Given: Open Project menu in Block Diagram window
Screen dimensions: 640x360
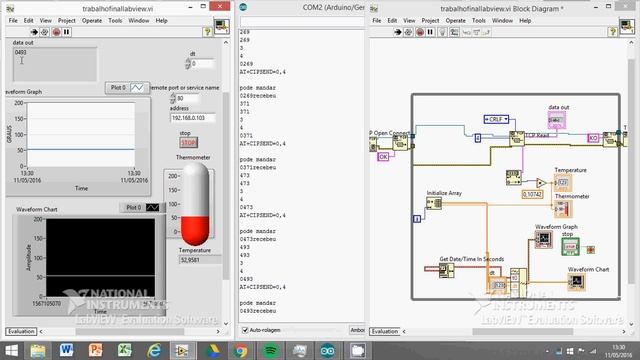Looking at the screenshot, I should click(x=430, y=20).
